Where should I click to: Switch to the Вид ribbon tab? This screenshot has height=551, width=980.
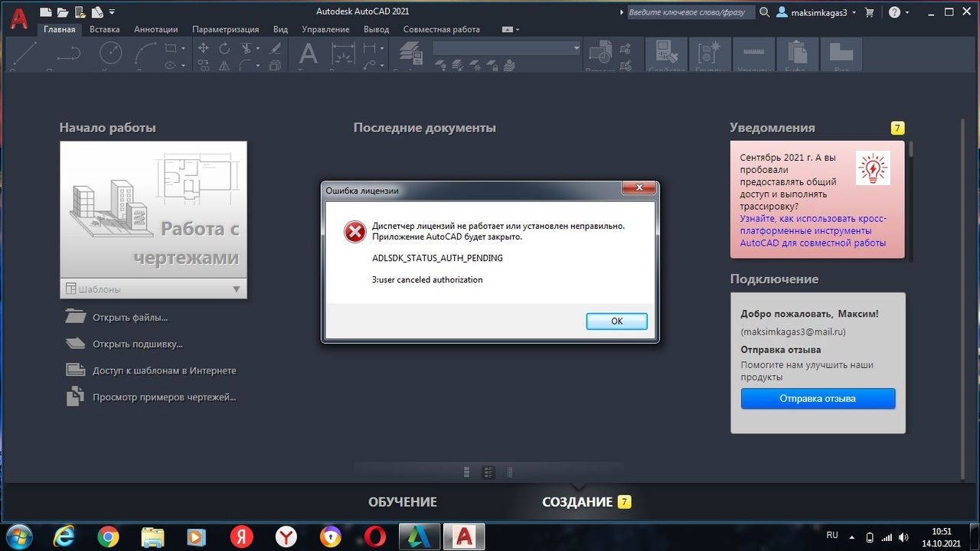pos(280,30)
